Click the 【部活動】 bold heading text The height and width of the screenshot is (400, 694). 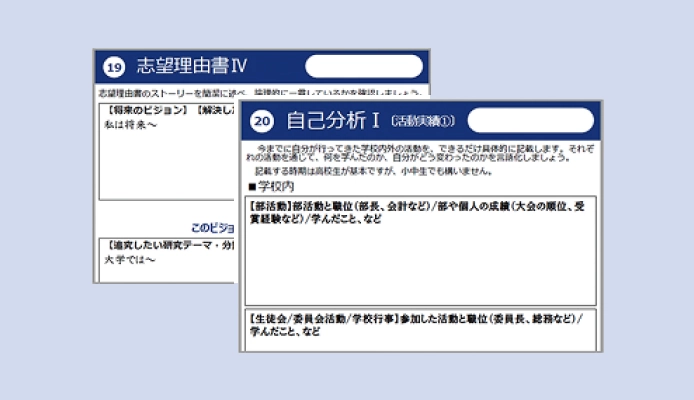269,207
